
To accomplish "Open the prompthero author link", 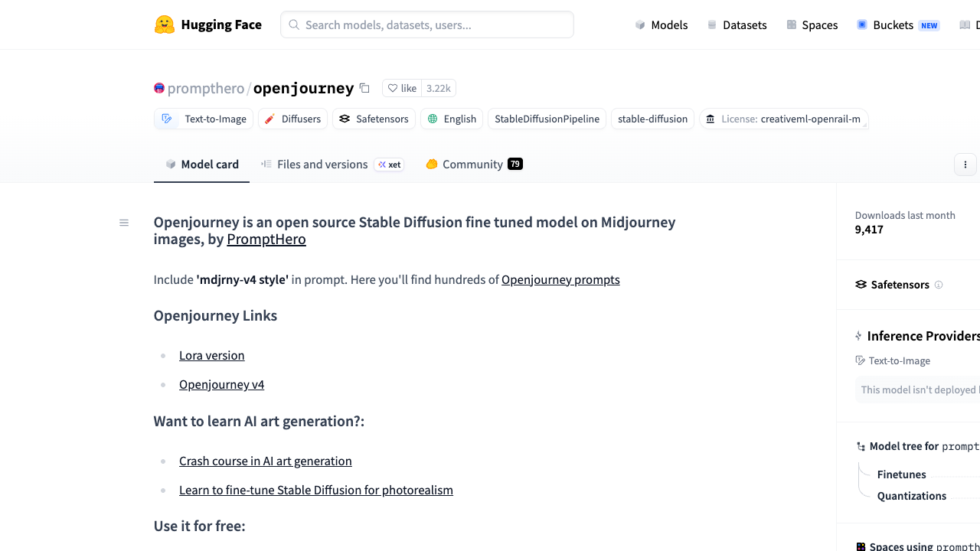I will click(205, 88).
